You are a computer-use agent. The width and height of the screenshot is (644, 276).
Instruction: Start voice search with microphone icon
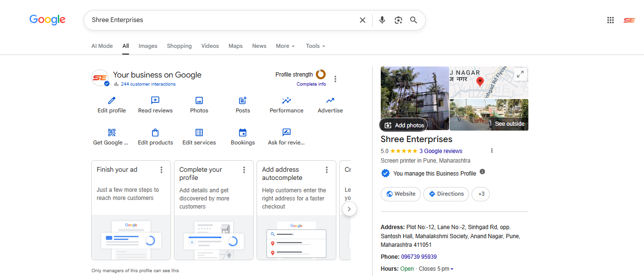coord(382,20)
